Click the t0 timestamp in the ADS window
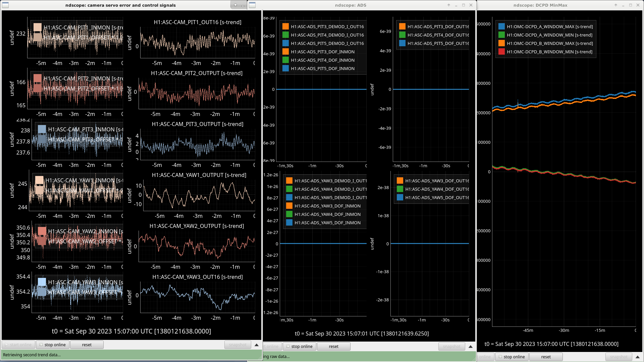The height and width of the screenshot is (362, 644). 362,334
